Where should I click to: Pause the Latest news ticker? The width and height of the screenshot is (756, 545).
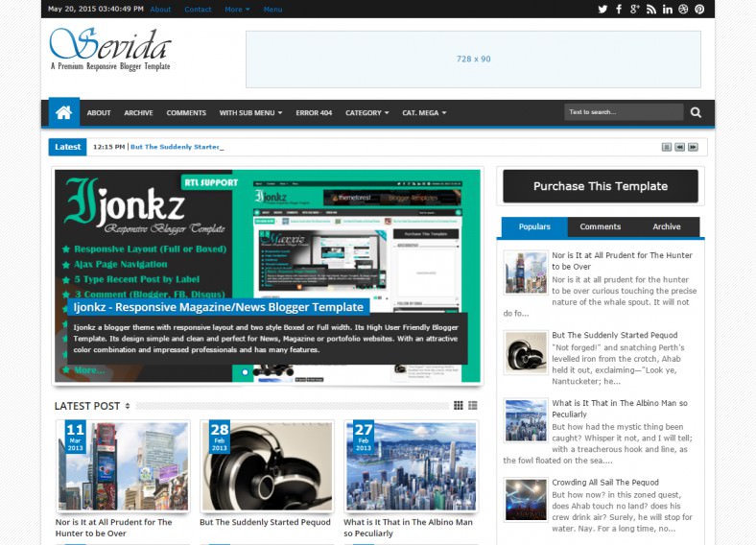pos(667,147)
